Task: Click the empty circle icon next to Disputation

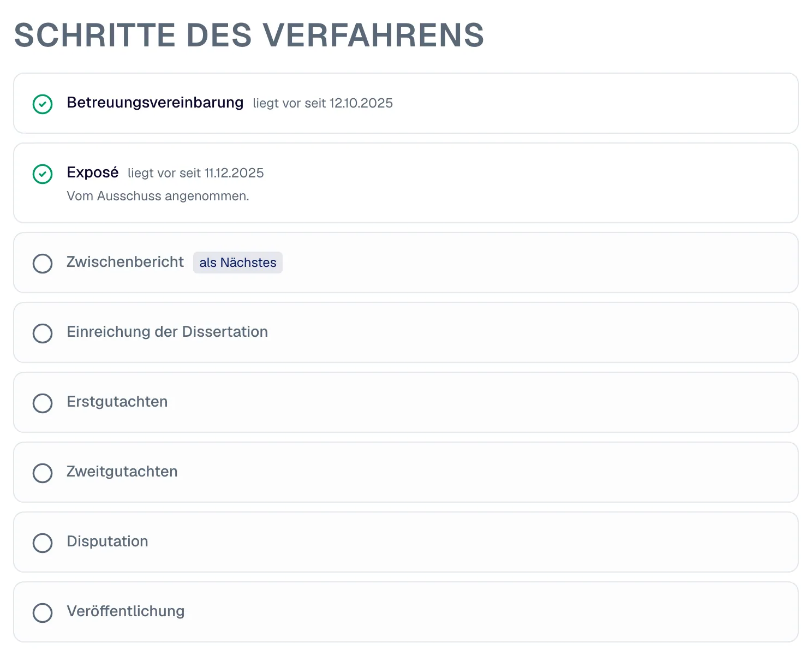Action: coord(43,543)
